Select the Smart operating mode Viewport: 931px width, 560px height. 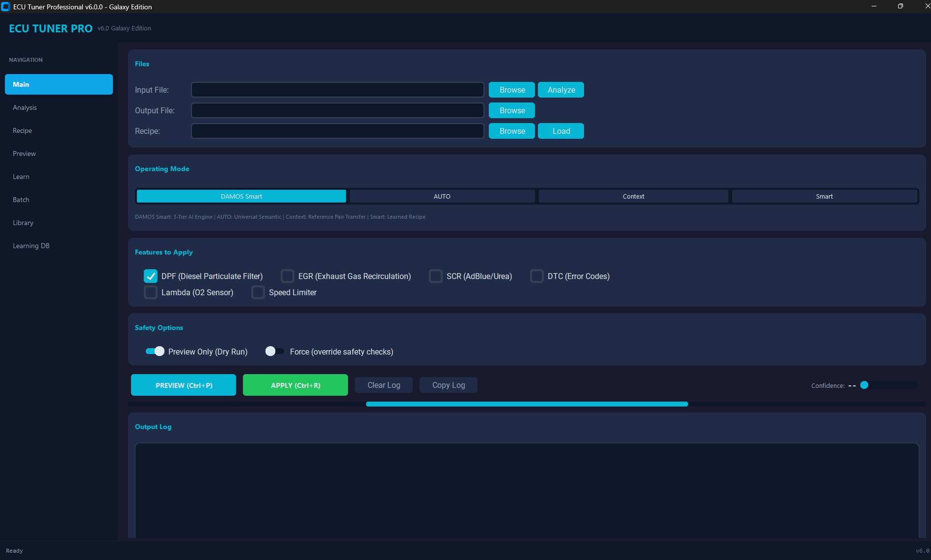point(824,196)
